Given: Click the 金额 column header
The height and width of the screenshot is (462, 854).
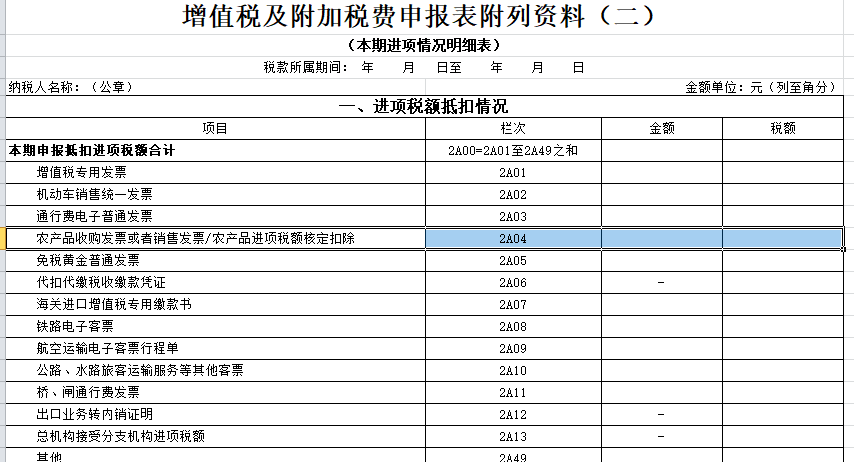Looking at the screenshot, I should pyautogui.click(x=662, y=129).
